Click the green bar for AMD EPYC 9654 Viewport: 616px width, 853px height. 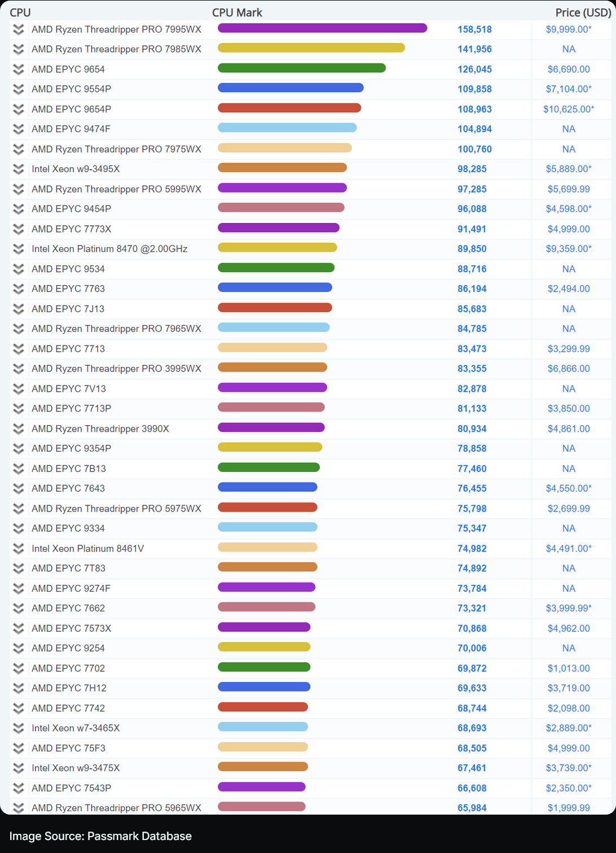click(x=302, y=68)
